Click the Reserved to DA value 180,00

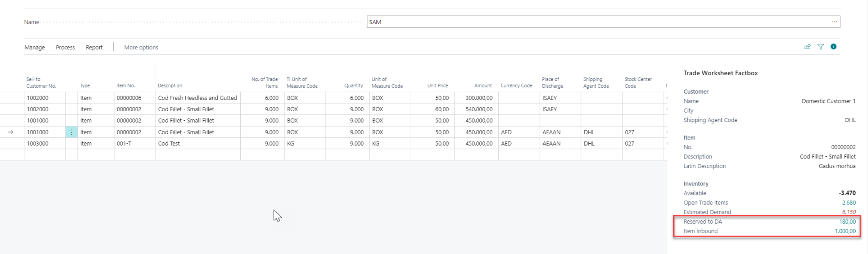pos(847,222)
